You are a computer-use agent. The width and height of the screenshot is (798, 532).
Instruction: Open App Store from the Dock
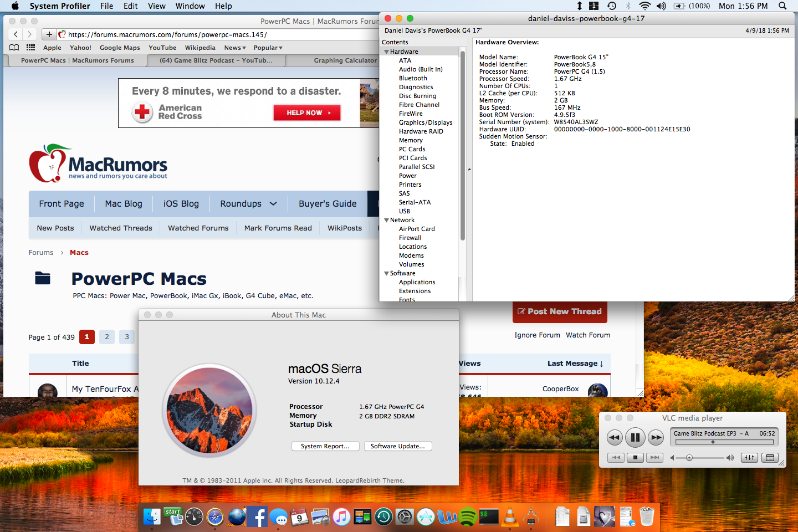[426, 517]
